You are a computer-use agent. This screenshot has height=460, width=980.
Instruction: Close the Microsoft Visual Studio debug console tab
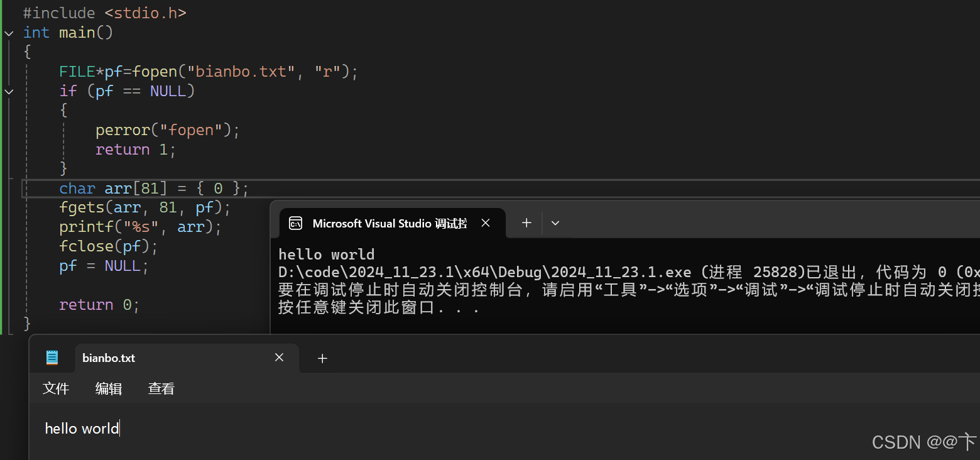coord(486,223)
